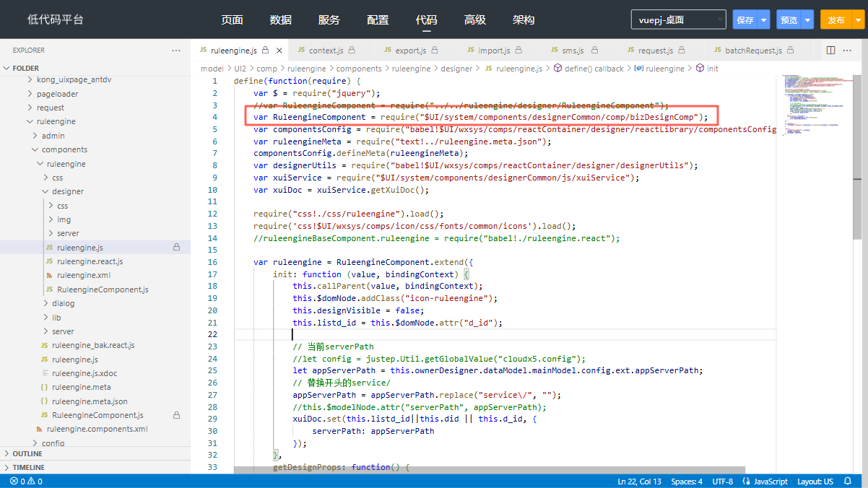Open the vuepj-桌面 project selector
This screenshot has width=868, height=488.
tap(678, 20)
